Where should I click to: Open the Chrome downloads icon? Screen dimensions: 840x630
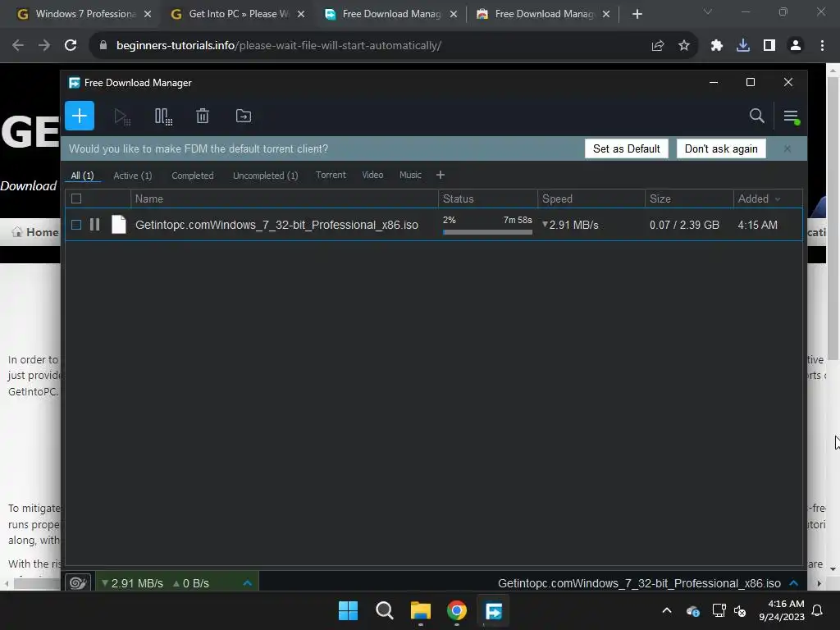tap(743, 46)
